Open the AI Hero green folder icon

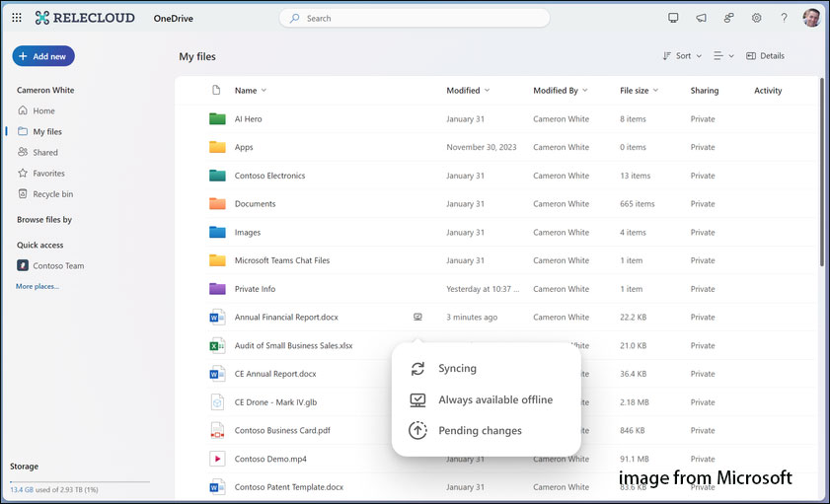(x=217, y=119)
